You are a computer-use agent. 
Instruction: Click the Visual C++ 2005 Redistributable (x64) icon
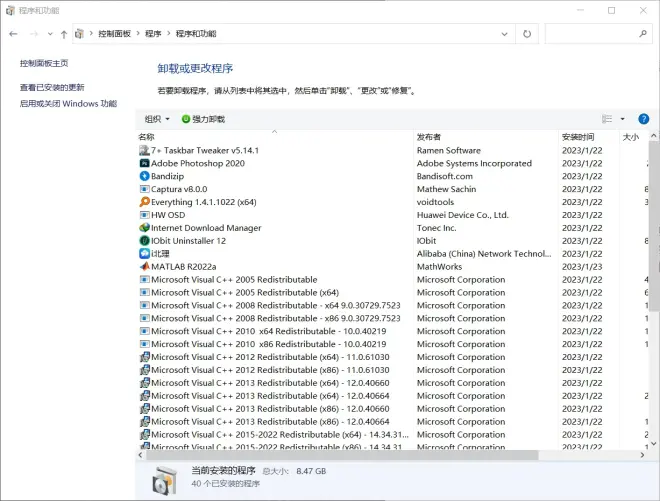pos(144,292)
